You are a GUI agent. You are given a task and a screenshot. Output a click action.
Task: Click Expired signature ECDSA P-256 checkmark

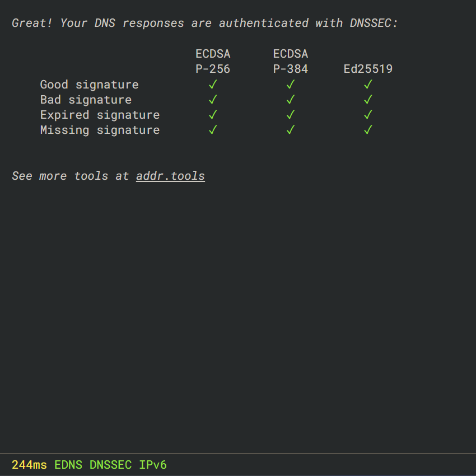(213, 115)
